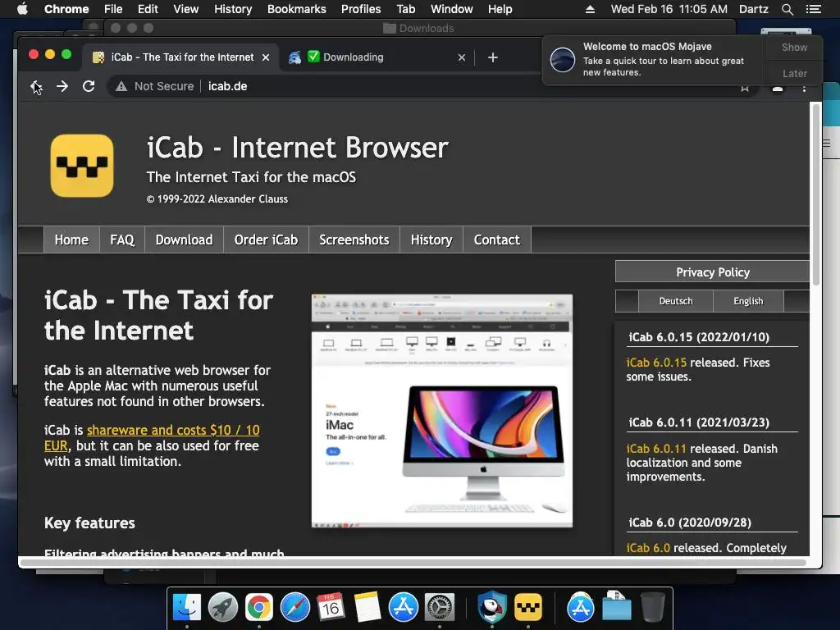The image size is (840, 630).
Task: Open Spotlight search in menu bar
Action: tap(787, 9)
